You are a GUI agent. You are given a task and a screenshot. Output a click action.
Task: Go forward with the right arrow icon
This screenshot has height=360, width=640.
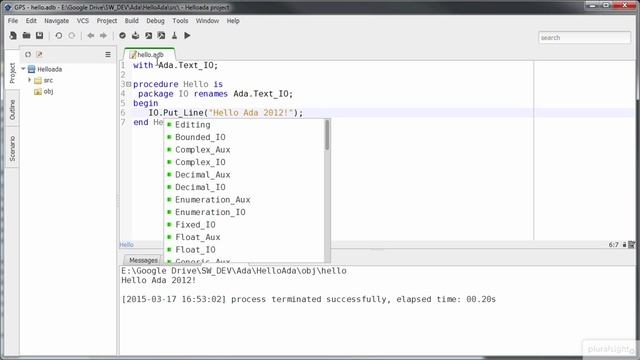pyautogui.click(x=104, y=36)
